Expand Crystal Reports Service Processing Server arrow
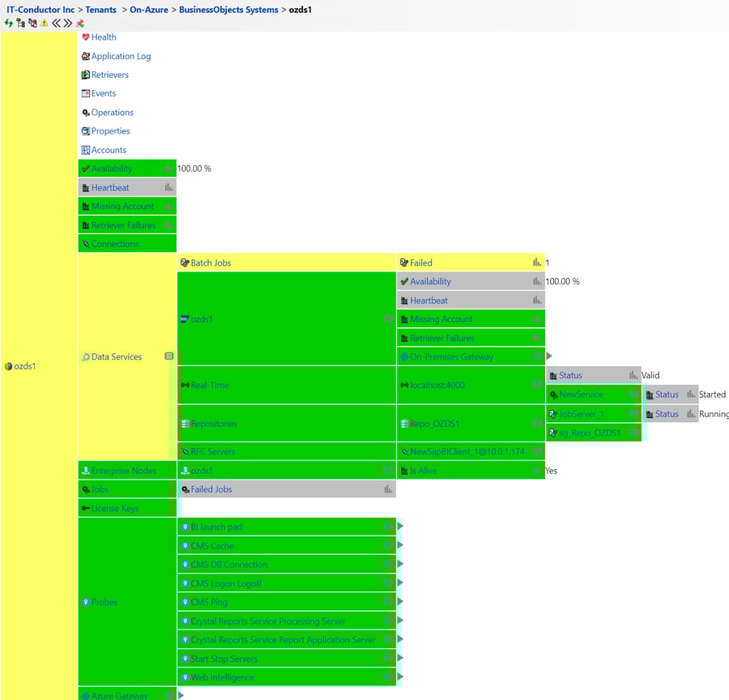 [400, 620]
